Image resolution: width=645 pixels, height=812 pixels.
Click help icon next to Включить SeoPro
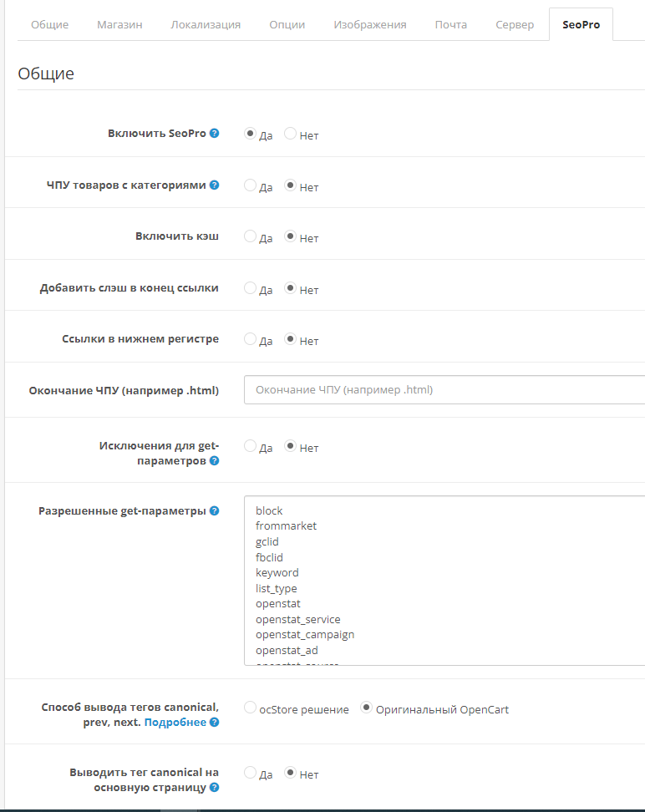click(215, 133)
